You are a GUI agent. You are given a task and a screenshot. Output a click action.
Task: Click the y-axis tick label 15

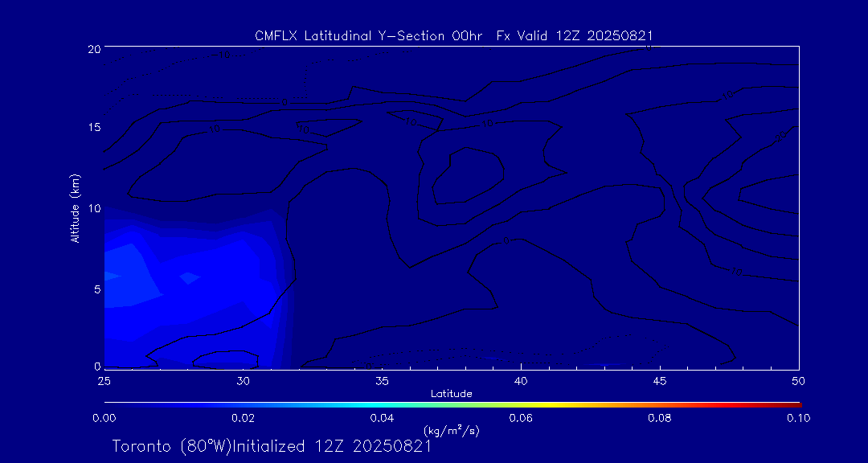point(93,127)
